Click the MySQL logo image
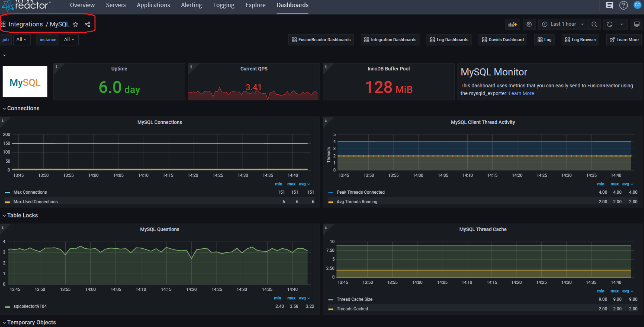Viewport: 644px width, 327px height. (x=25, y=82)
